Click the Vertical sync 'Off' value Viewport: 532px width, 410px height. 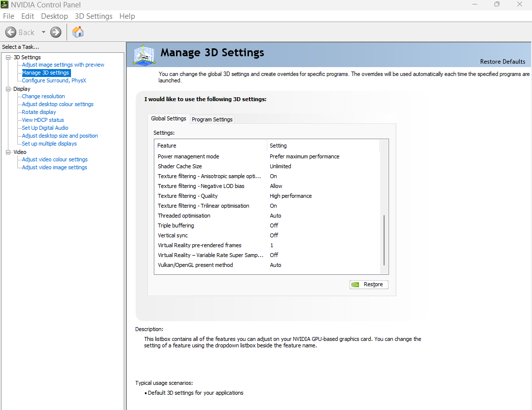click(274, 235)
